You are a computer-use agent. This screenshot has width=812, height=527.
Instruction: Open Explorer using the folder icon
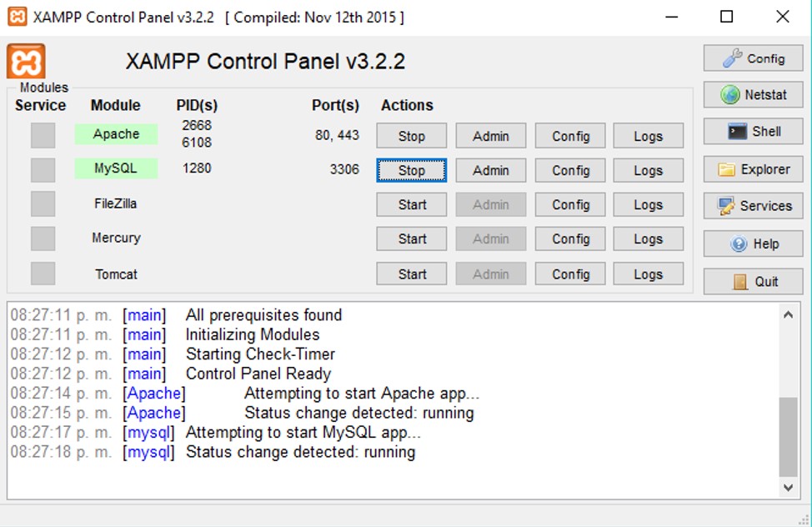753,169
